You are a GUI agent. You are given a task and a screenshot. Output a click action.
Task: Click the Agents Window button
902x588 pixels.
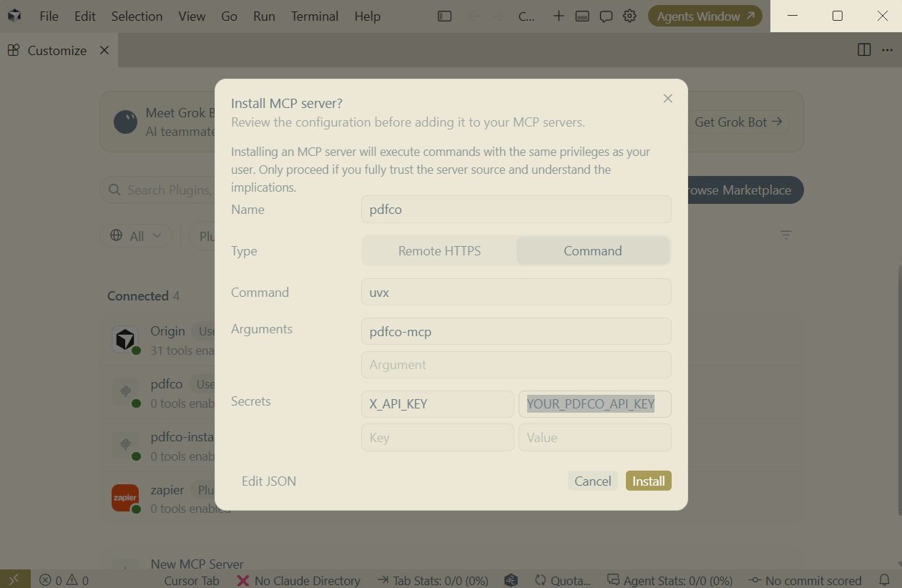coord(705,16)
